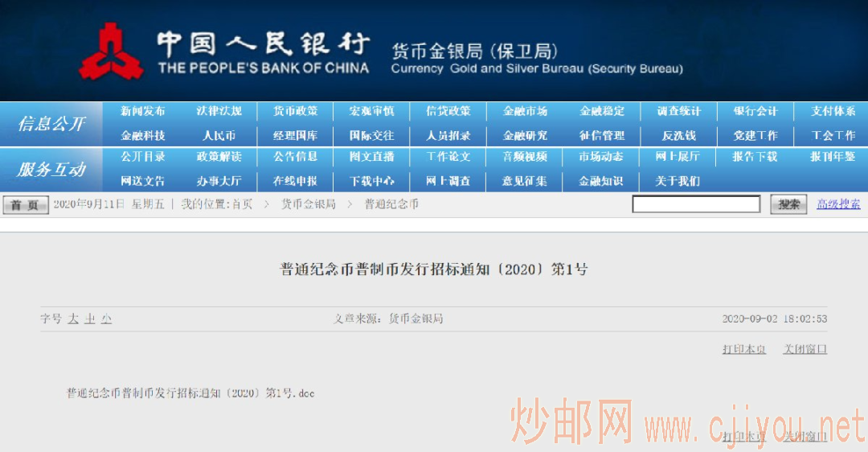Go to 工会工作
Image resolution: width=868 pixels, height=452 pixels.
point(833,136)
